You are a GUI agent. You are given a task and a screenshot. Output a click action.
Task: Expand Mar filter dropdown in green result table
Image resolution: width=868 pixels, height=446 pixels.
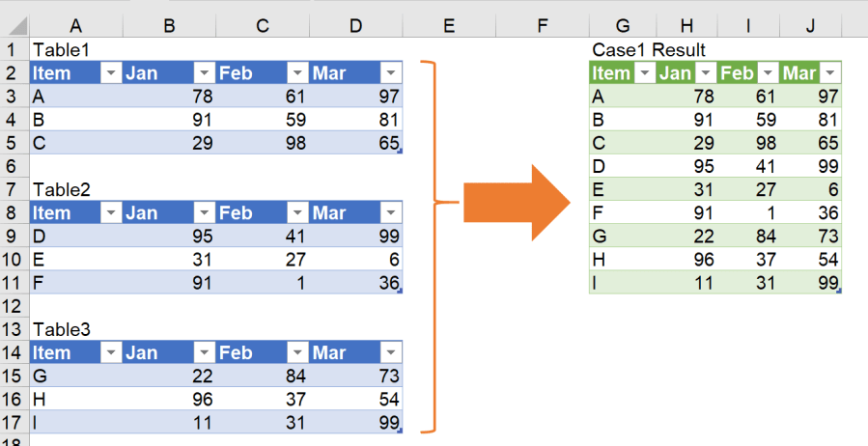tap(830, 73)
